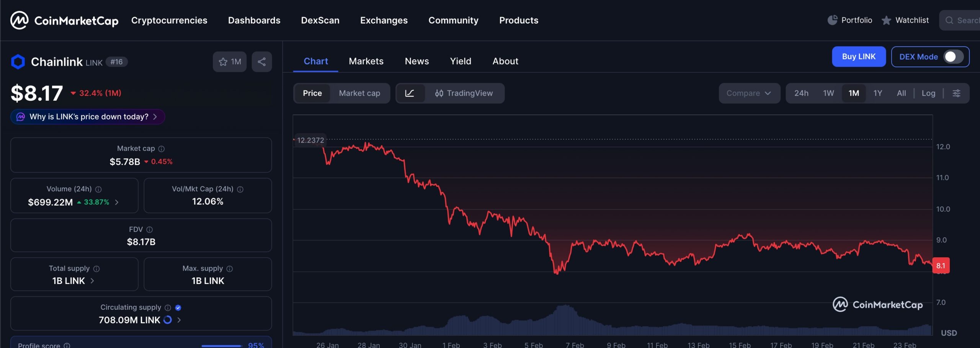Switch to the News tab
The height and width of the screenshot is (348, 980).
tap(417, 61)
